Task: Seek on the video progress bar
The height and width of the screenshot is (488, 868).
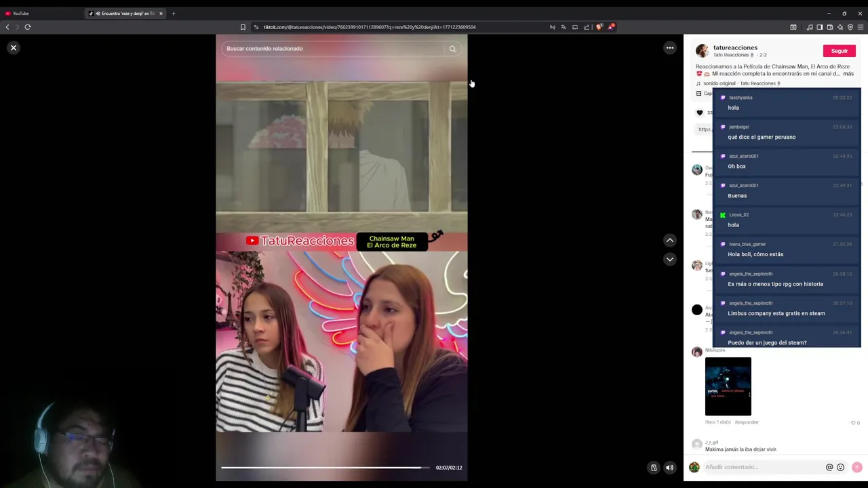Action: point(325,468)
